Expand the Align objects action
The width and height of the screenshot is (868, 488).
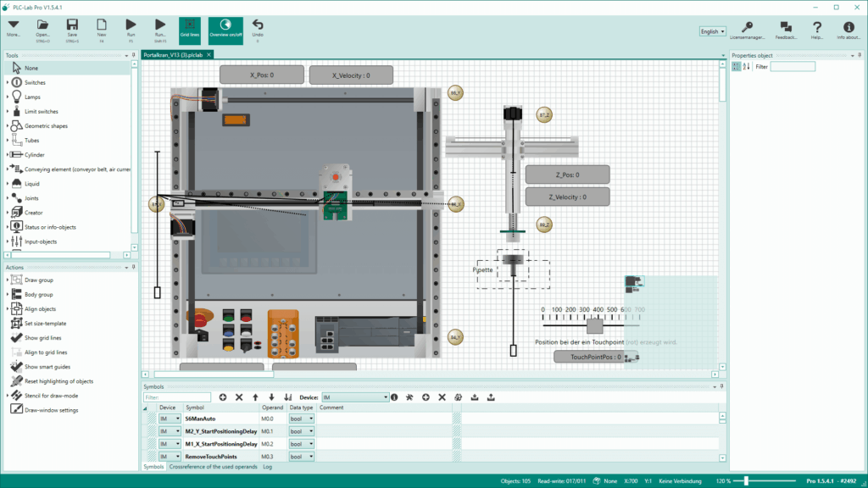[7, 308]
